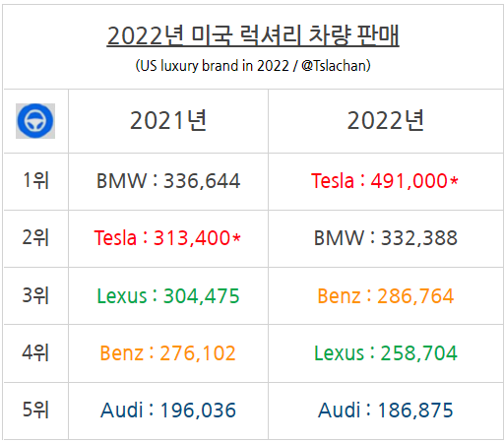Select the 'BMW : 336,644' cell
Image resolution: width=504 pixels, height=443 pixels.
coord(168,181)
